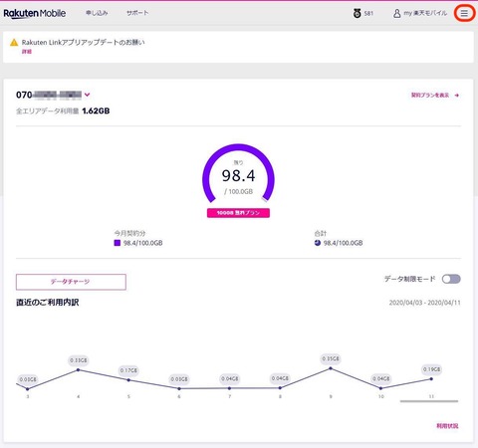Image resolution: width=478 pixels, height=448 pixels.
Task: Click the yellow warning triangle icon
Action: pos(14,42)
